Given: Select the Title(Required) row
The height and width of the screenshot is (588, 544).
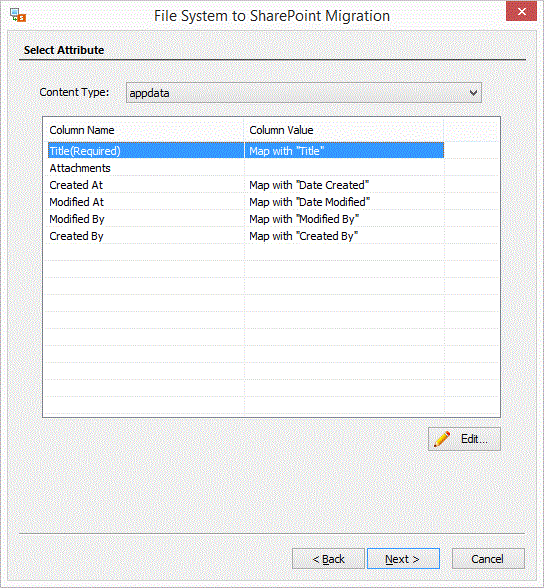Looking at the screenshot, I should coord(246,151).
